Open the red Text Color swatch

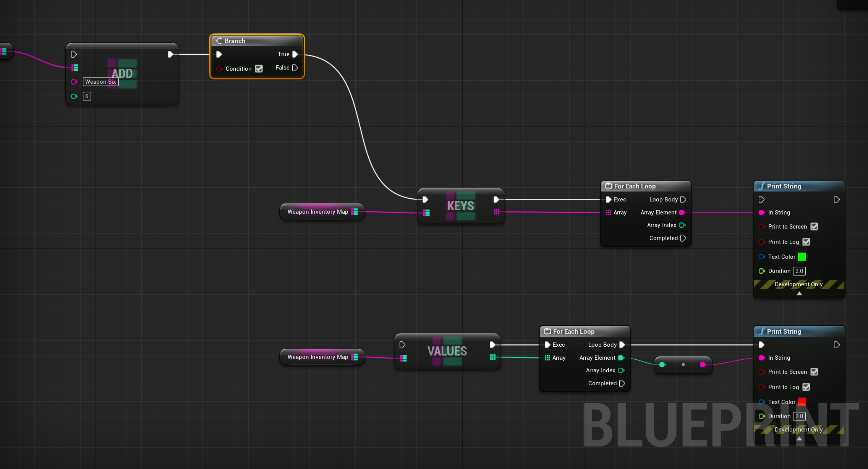coord(802,402)
